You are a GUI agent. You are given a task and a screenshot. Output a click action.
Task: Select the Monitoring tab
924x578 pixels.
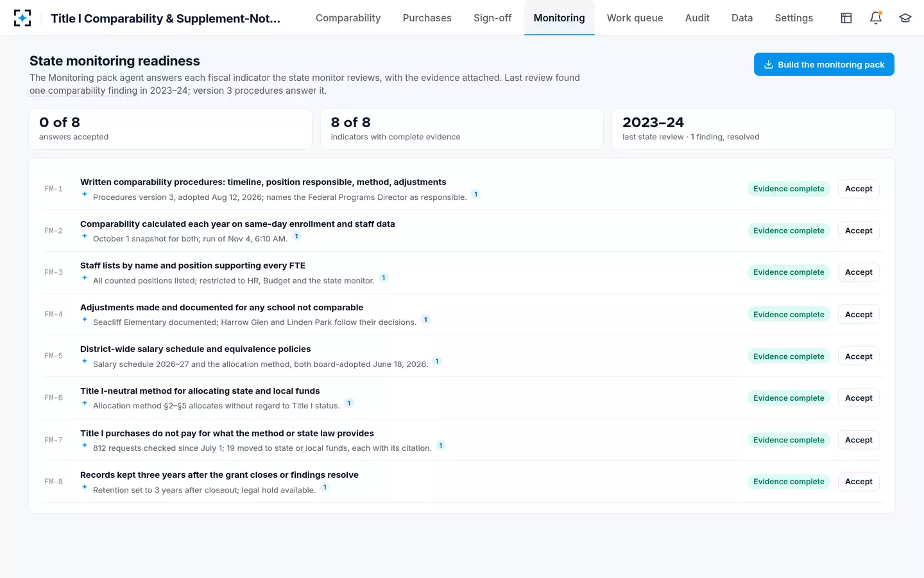pyautogui.click(x=560, y=18)
